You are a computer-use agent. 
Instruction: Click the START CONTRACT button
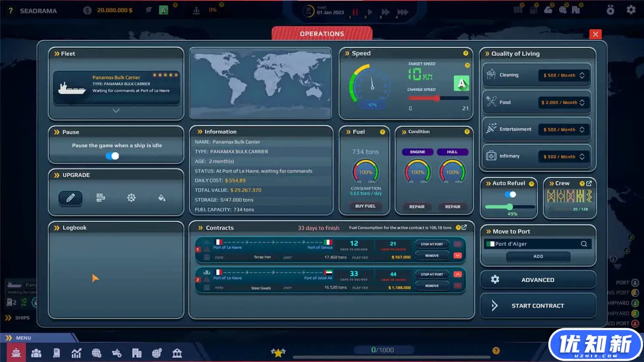point(538,306)
